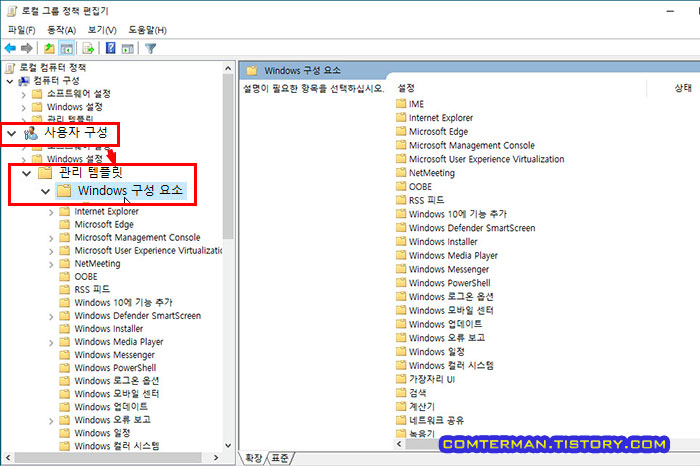Click 검색 folder icon in list

[x=401, y=393]
